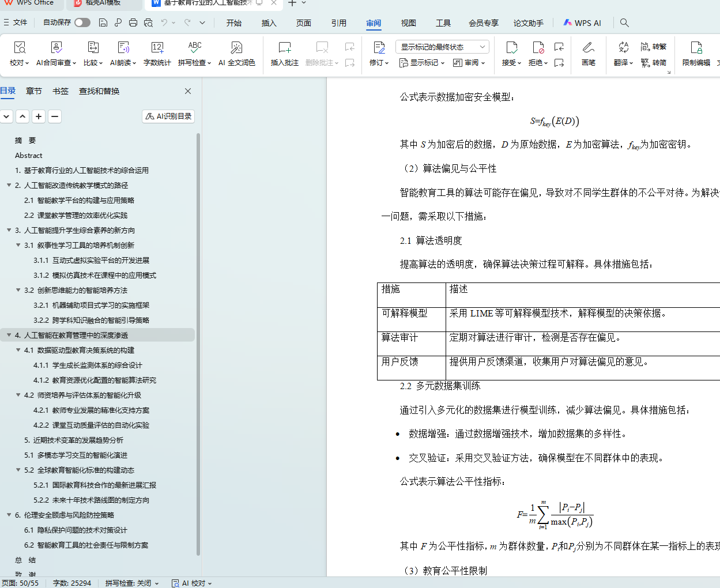
Task: Switch to the 视图 ribbon tab
Action: (x=408, y=23)
